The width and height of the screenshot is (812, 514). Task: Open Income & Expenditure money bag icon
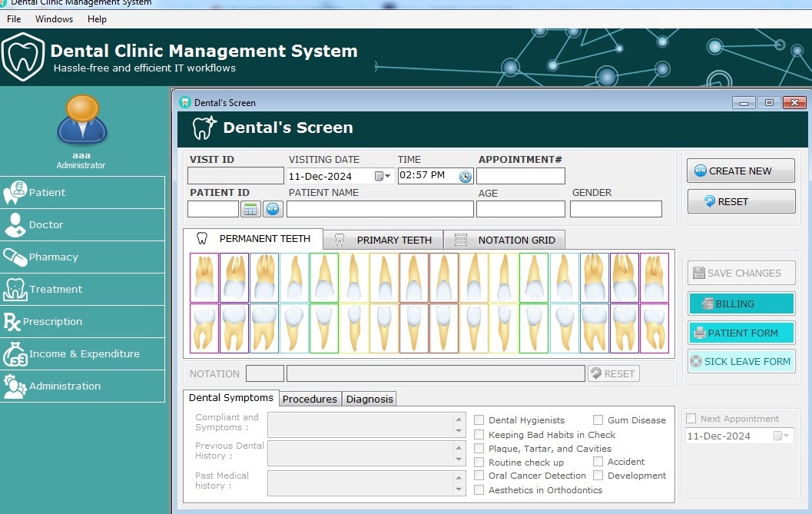(x=15, y=354)
